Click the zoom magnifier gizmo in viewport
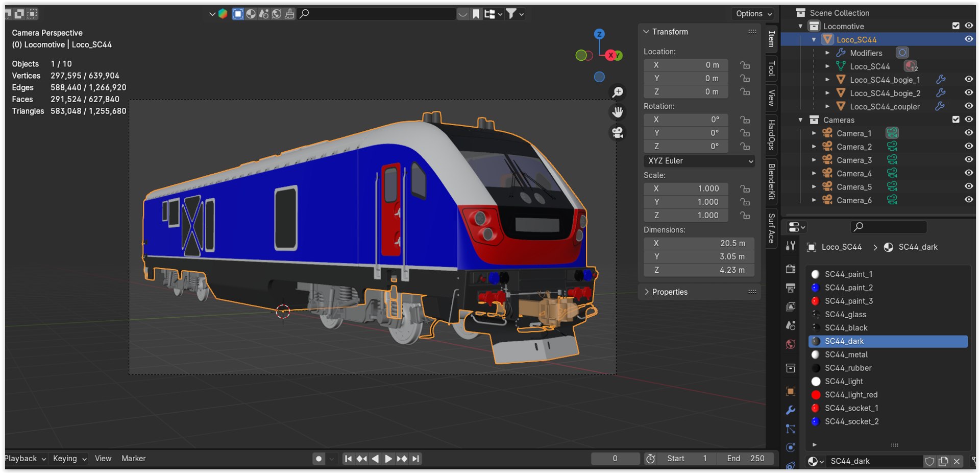This screenshot has width=980, height=473. [x=618, y=92]
